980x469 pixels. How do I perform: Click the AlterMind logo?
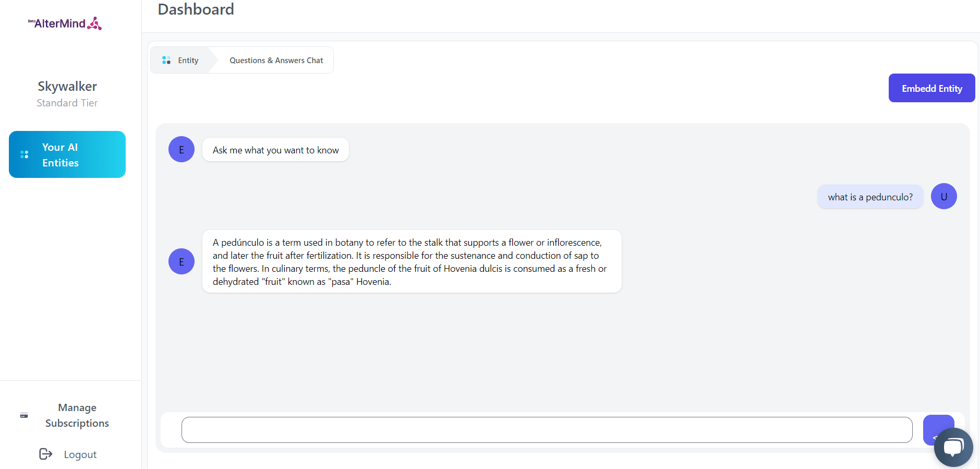[x=65, y=23]
